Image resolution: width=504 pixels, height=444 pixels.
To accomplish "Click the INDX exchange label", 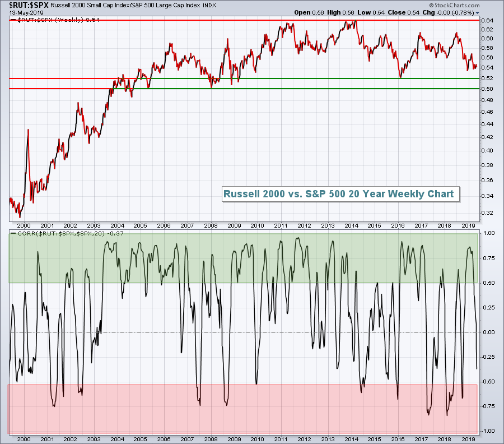I will (209, 6).
